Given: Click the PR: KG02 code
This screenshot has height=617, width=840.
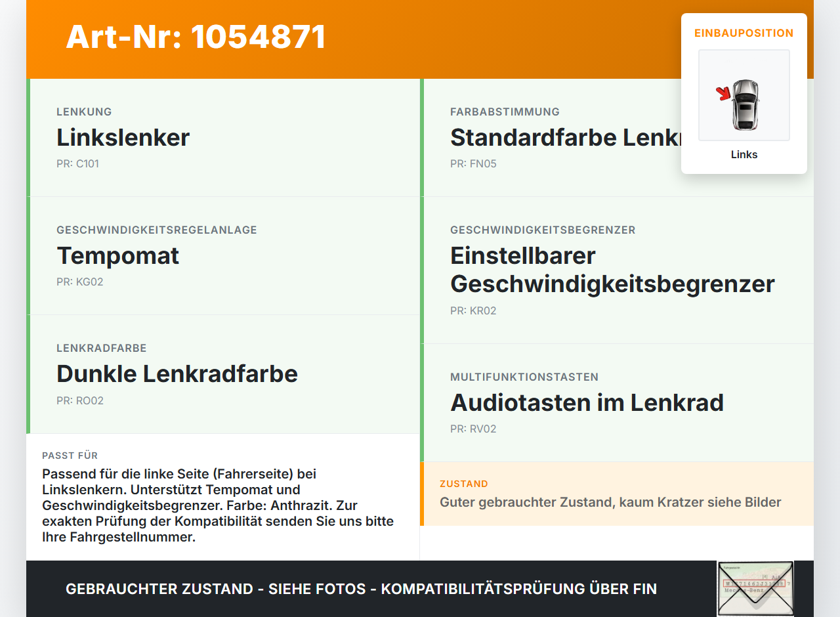Looking at the screenshot, I should (x=80, y=282).
